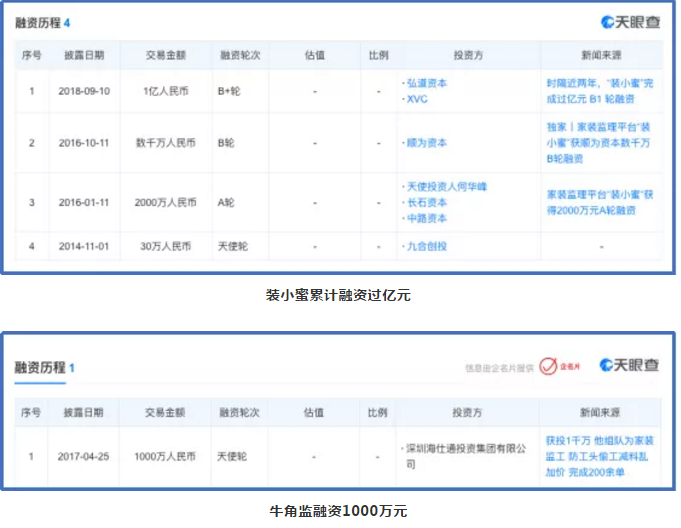Open news link about 2000万元A轮融资
This screenshot has width=681, height=528.
pyautogui.click(x=600, y=202)
